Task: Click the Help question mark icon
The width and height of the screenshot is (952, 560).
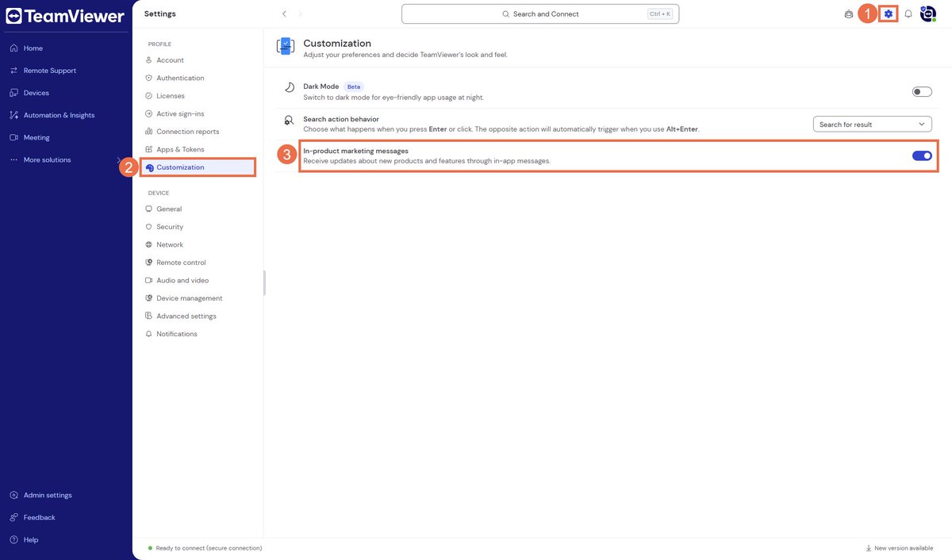Action: (14, 539)
